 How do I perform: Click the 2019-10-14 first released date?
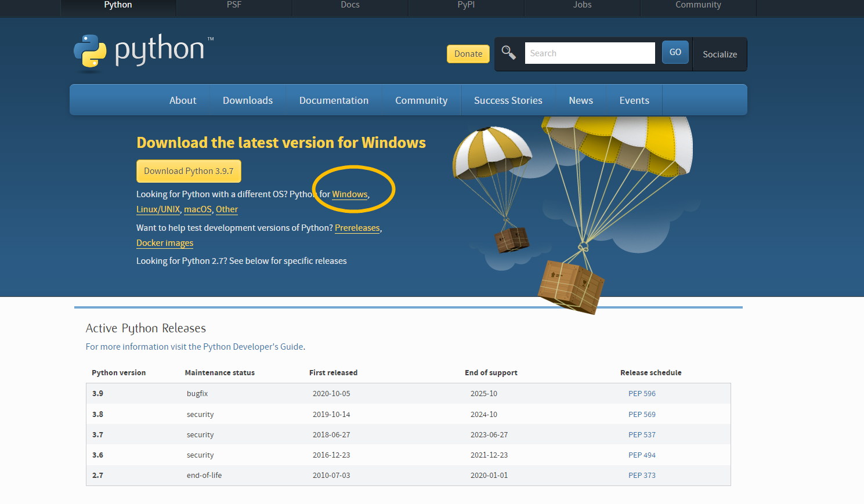click(331, 415)
